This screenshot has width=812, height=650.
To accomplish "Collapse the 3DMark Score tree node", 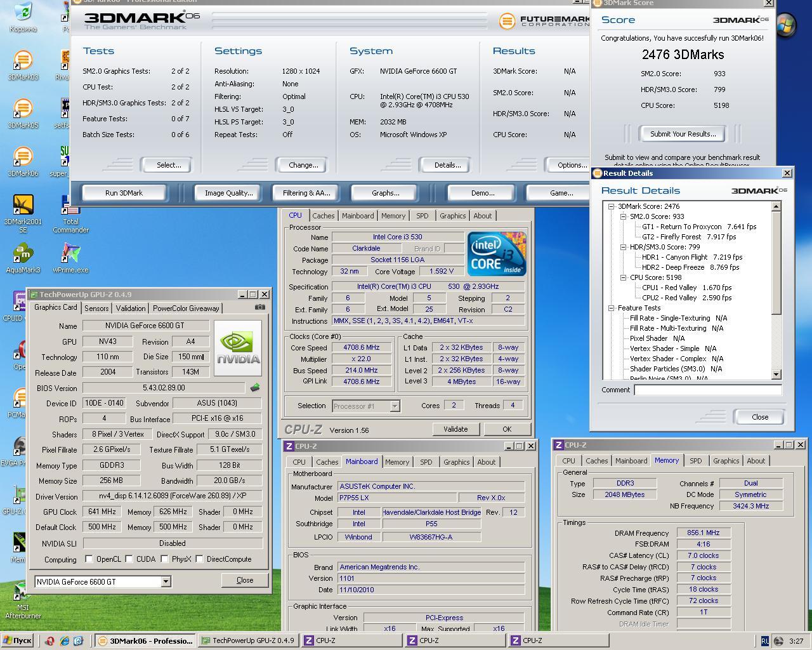I will point(612,206).
